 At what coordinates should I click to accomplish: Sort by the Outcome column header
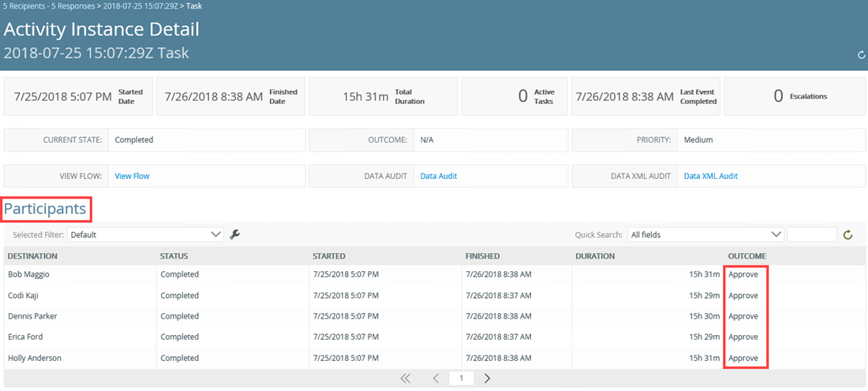pos(746,256)
